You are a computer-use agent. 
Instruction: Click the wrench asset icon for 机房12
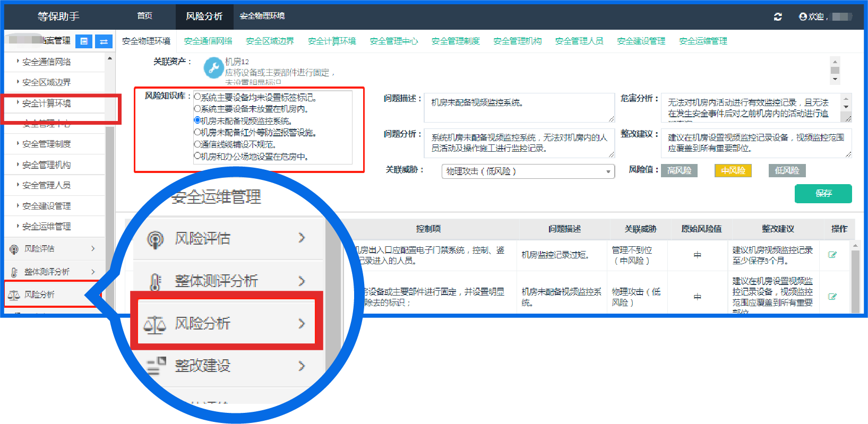pos(213,67)
